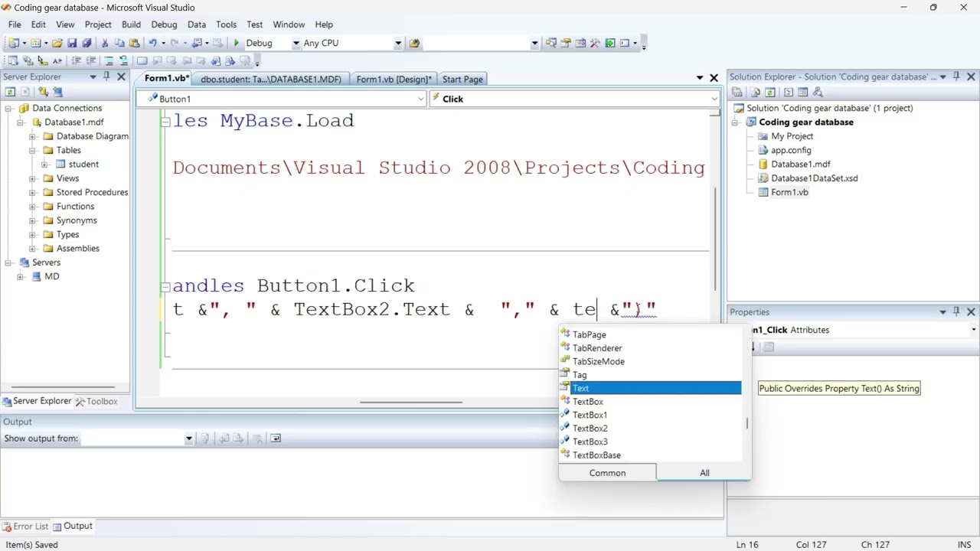
Task: Click Connect to Server icon in Server Explorer
Action: (x=57, y=92)
